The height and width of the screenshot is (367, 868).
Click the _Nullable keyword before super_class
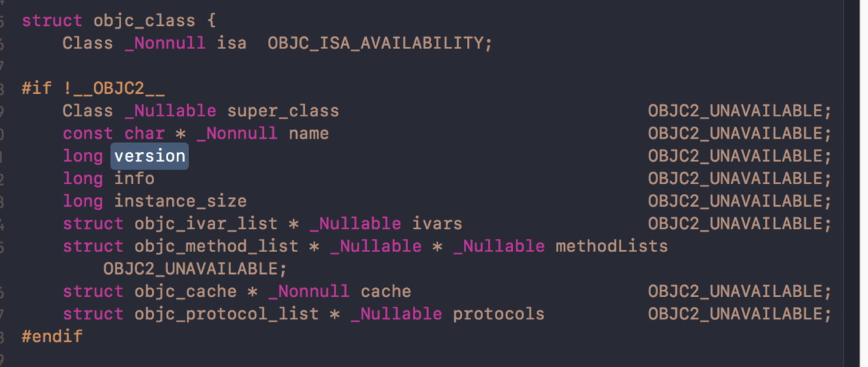coord(170,111)
